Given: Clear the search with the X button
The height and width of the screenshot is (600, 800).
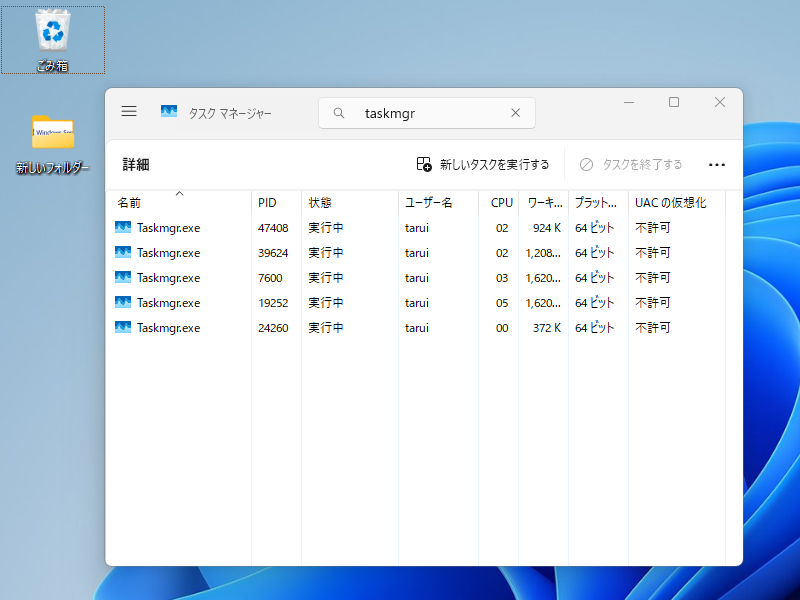Looking at the screenshot, I should pyautogui.click(x=515, y=113).
